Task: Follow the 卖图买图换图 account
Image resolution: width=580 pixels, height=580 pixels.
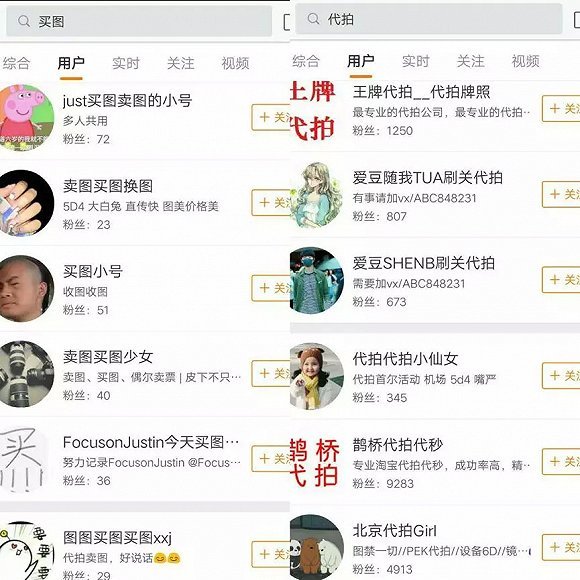Action: pos(271,202)
